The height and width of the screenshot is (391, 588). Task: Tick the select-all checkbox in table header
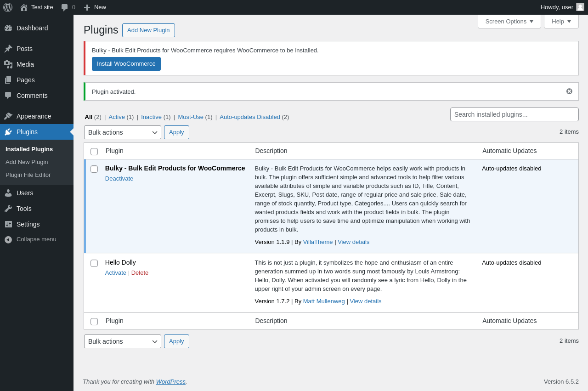click(94, 152)
